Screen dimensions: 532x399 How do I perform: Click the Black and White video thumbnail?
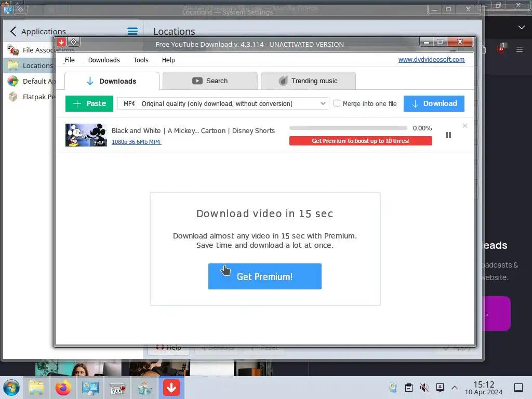pos(86,135)
